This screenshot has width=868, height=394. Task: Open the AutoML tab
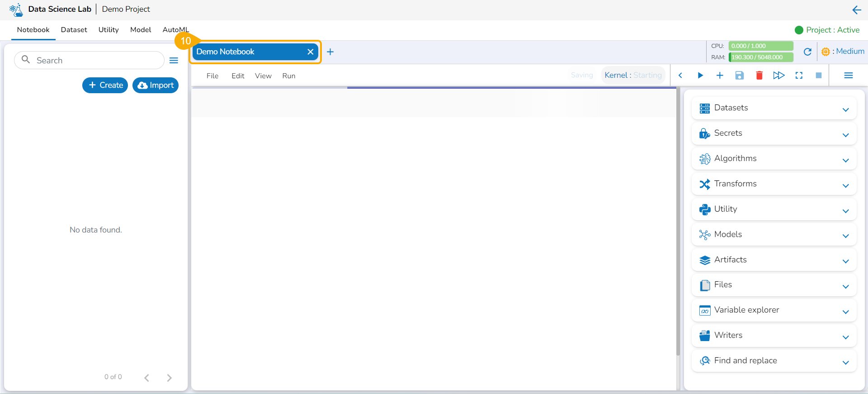tap(176, 30)
